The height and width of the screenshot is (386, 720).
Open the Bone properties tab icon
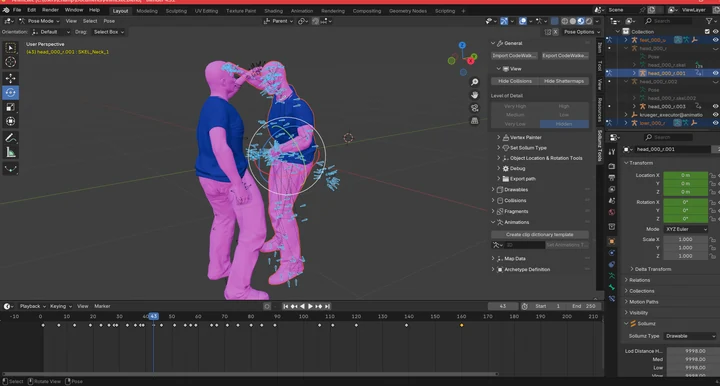(612, 287)
